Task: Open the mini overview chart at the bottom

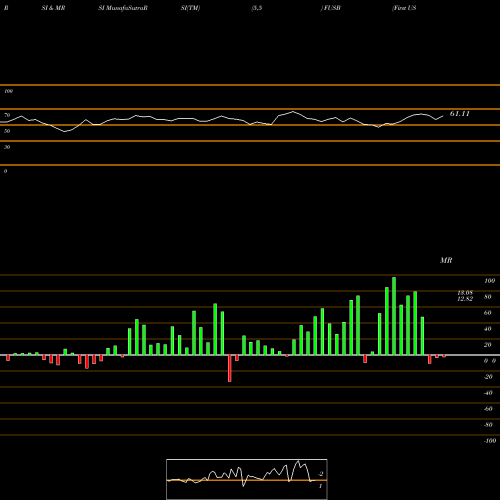Action: point(247,479)
